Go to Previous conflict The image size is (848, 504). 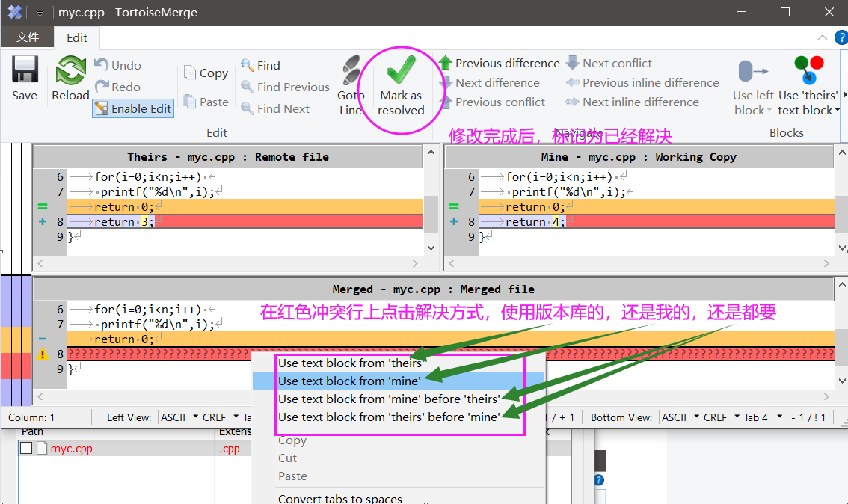tap(492, 102)
